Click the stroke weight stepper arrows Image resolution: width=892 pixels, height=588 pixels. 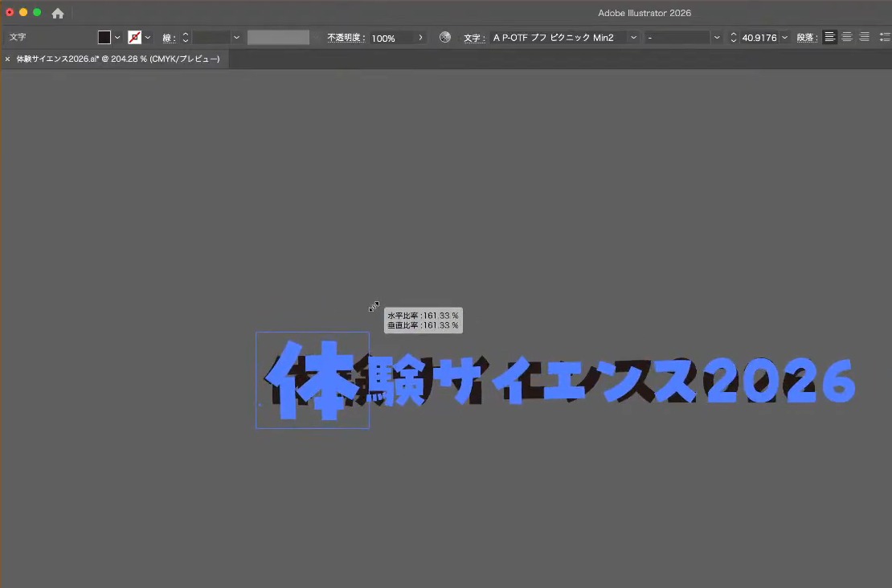186,38
